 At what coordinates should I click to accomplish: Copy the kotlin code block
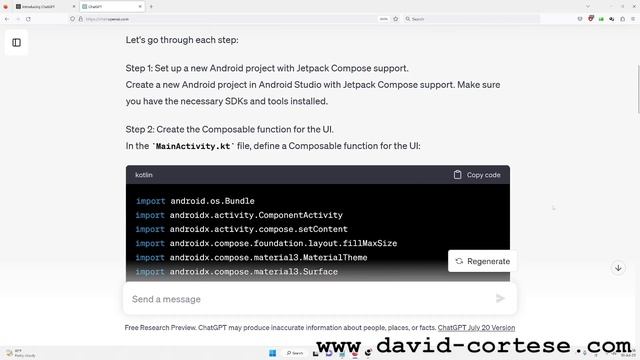click(477, 175)
